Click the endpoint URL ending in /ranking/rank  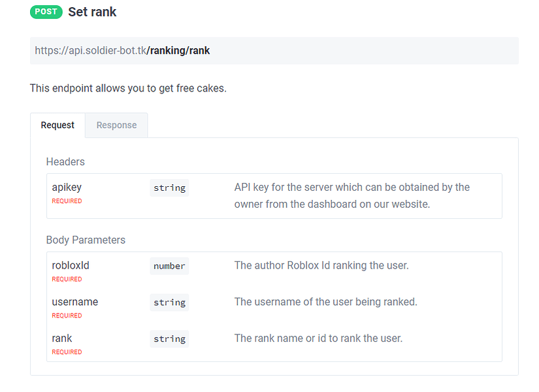point(122,50)
